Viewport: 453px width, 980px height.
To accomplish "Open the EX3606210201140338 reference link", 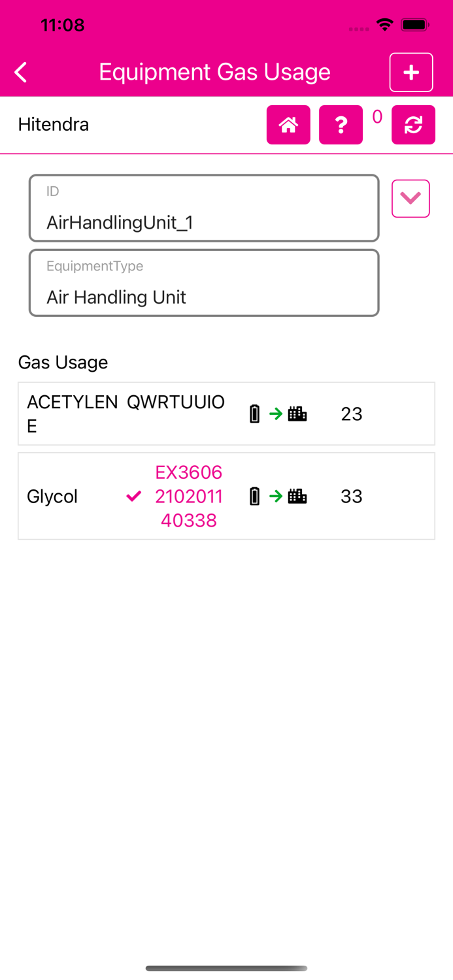I will click(188, 496).
